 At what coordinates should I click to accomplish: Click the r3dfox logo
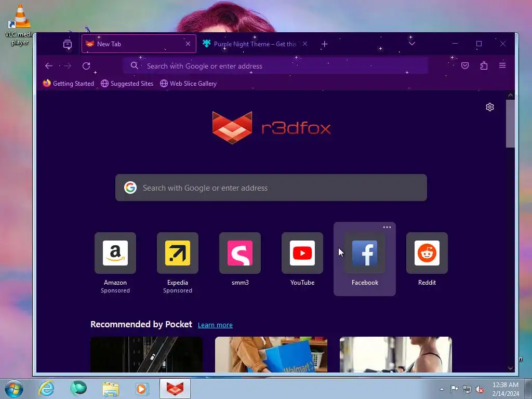point(271,128)
